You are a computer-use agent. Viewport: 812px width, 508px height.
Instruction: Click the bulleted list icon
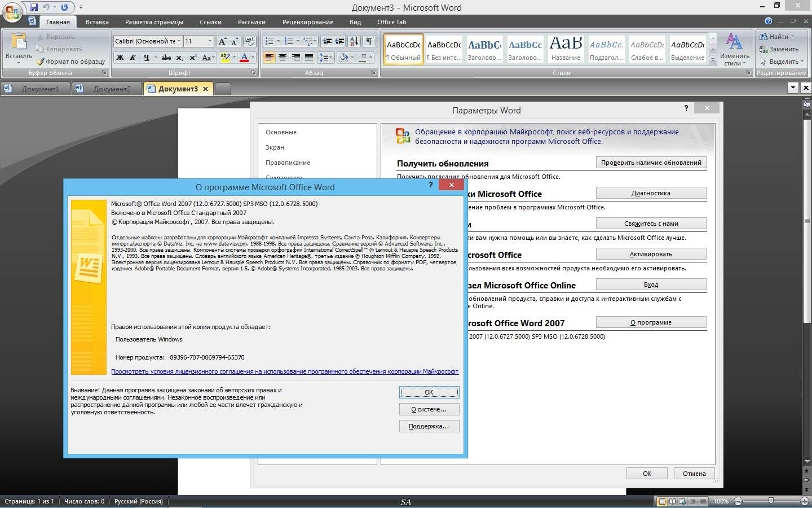click(270, 41)
